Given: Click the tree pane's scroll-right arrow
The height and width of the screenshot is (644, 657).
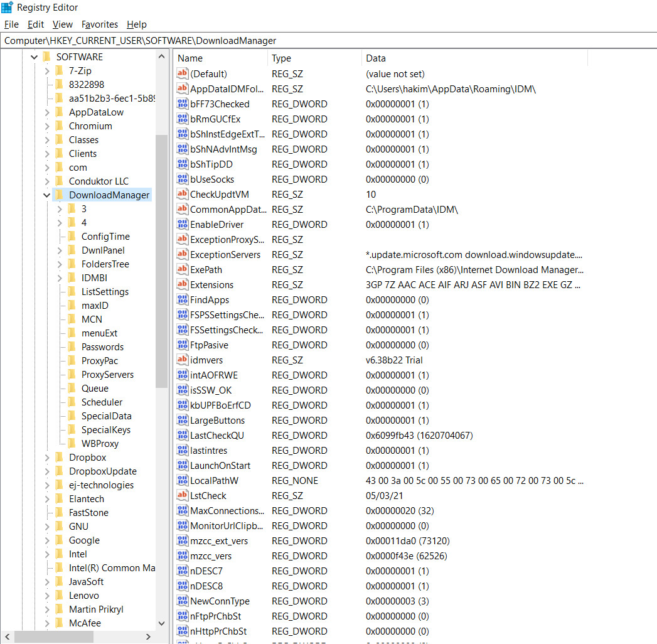Looking at the screenshot, I should pos(148,637).
